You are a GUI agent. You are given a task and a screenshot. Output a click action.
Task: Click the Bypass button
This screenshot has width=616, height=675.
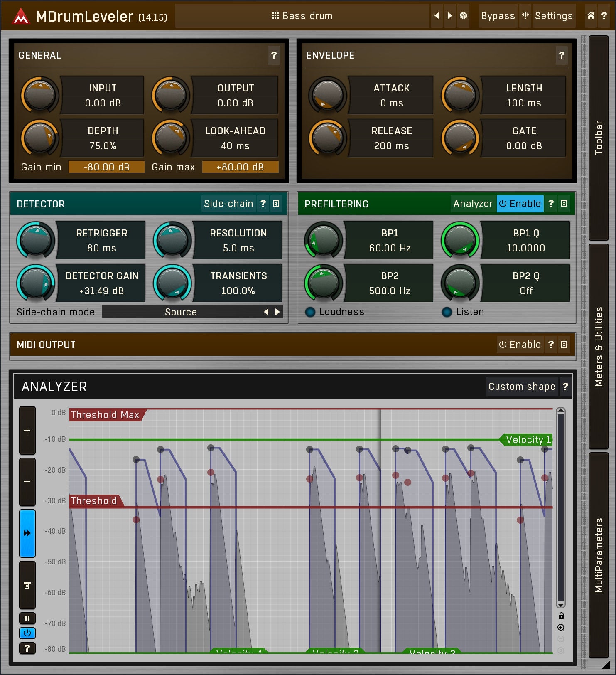[x=498, y=16]
